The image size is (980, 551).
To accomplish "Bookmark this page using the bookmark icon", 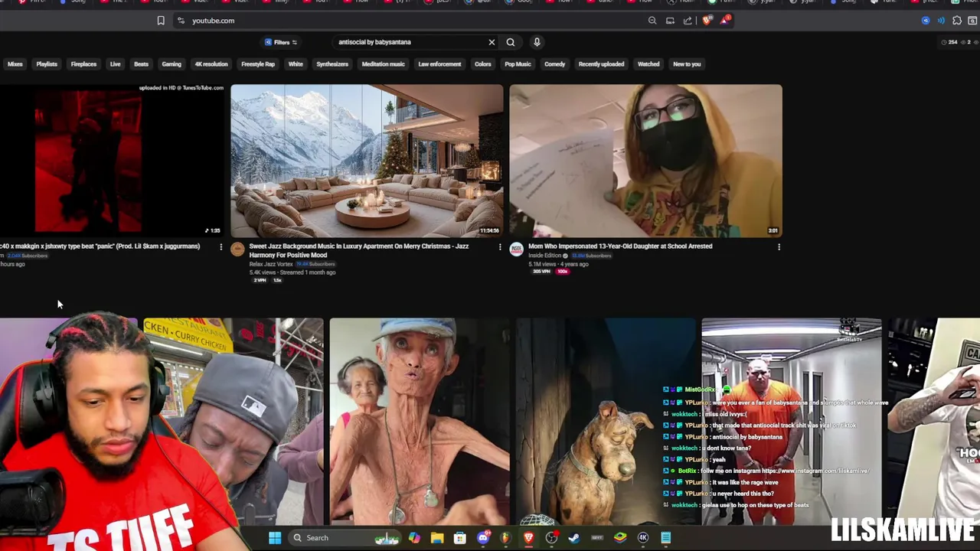I will pyautogui.click(x=161, y=21).
